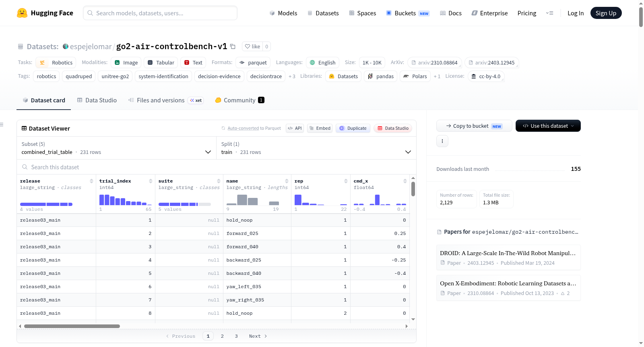The height and width of the screenshot is (347, 644).
Task: Click in the Search this dataset field
Action: point(217,167)
